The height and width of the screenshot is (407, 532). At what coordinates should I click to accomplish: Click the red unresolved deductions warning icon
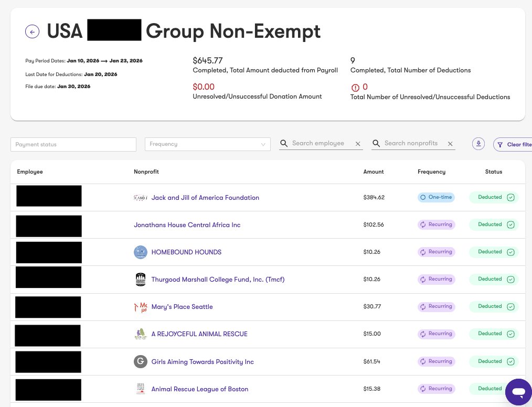(x=355, y=88)
